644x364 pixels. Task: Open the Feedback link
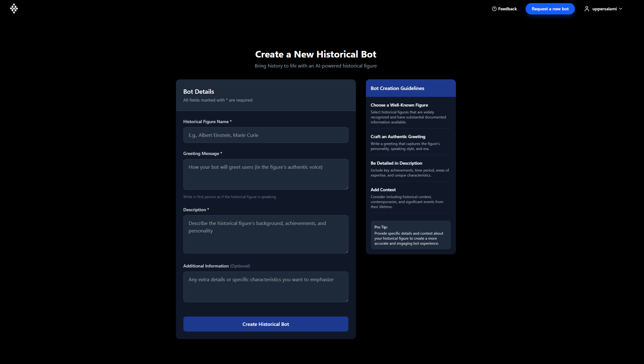(x=504, y=9)
